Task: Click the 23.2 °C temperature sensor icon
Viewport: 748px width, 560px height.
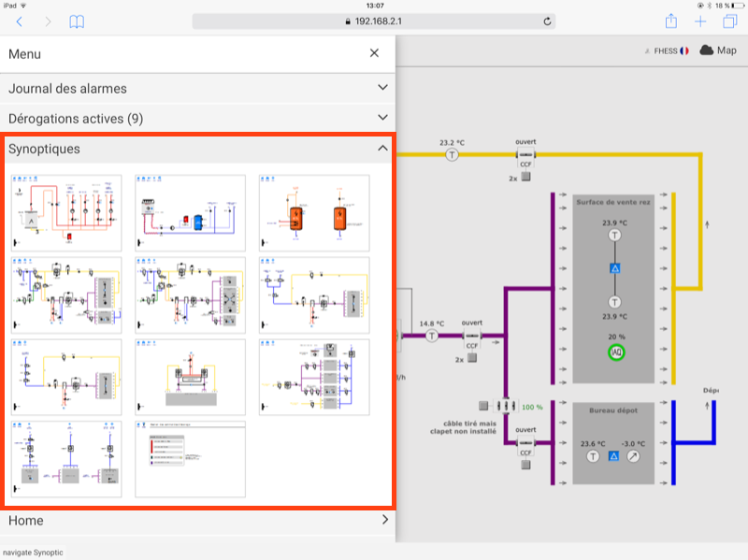Action: (x=452, y=154)
